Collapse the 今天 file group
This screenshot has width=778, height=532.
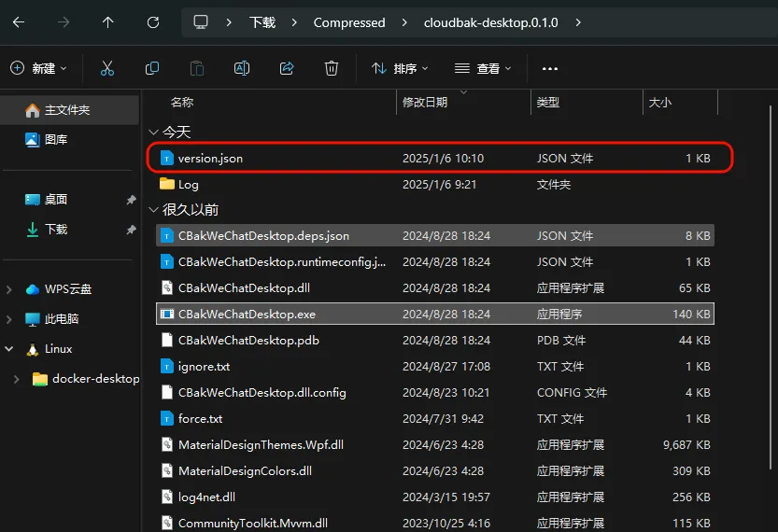[x=155, y=133]
